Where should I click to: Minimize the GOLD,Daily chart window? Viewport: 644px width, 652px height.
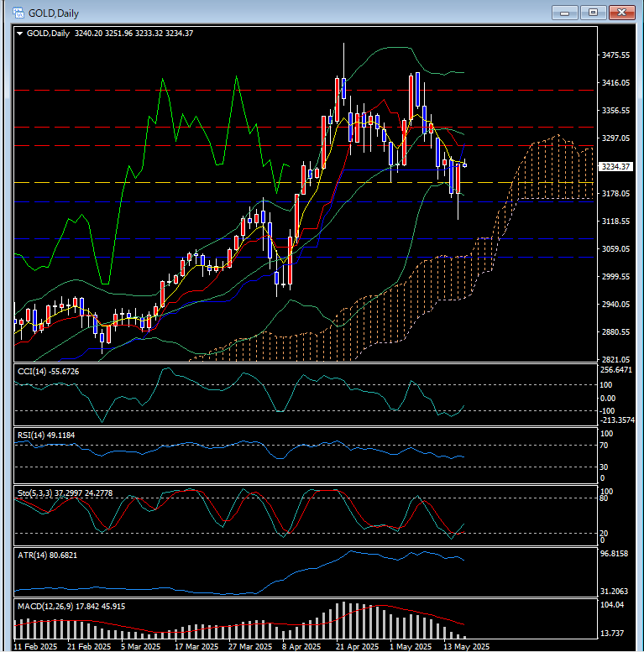coord(564,13)
